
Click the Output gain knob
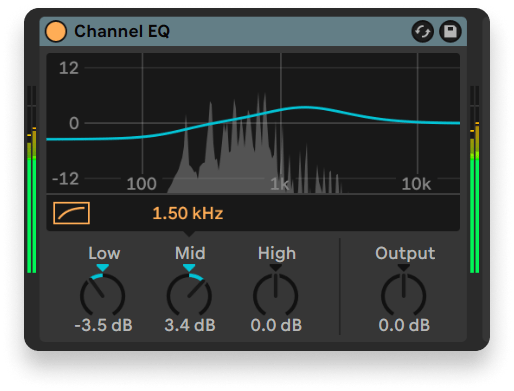click(x=404, y=295)
